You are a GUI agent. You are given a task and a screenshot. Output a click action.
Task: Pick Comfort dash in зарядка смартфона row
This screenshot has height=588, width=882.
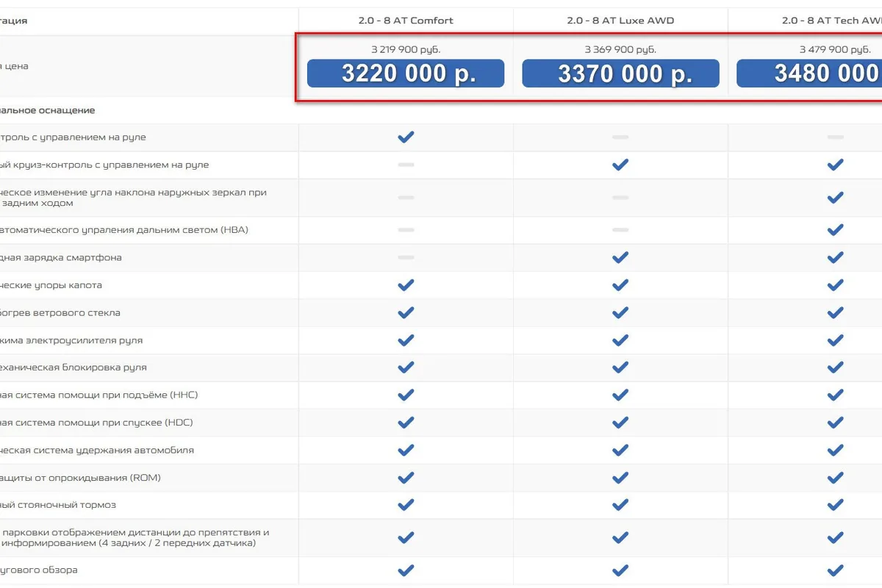406,257
